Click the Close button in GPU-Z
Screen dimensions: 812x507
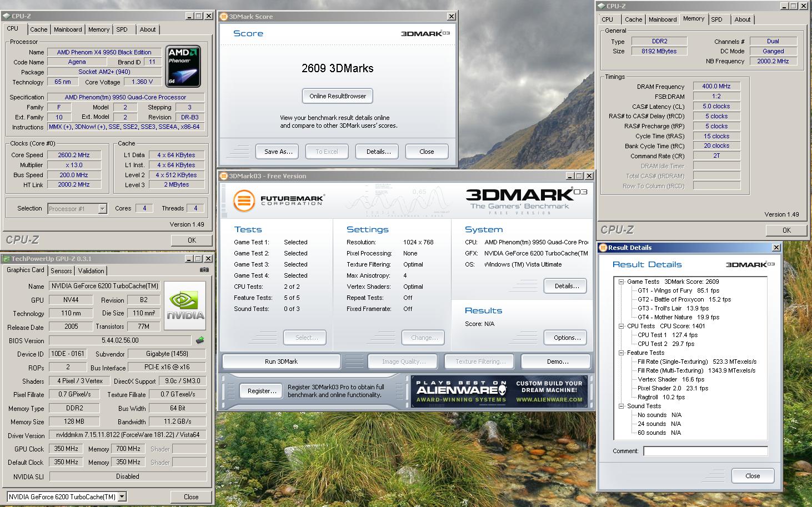[x=191, y=497]
